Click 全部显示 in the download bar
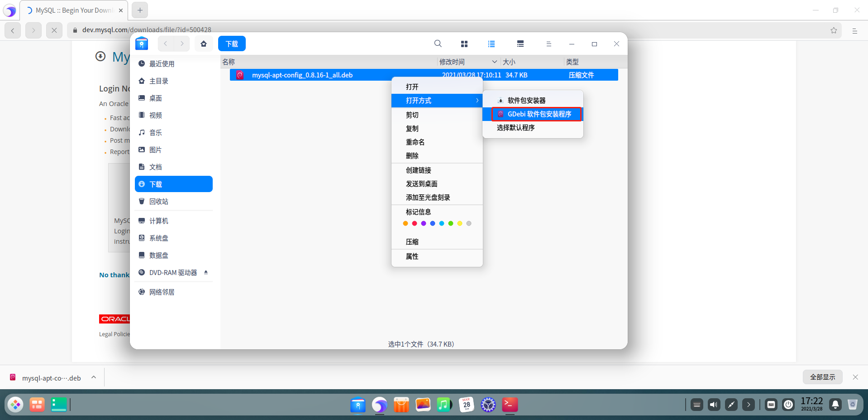This screenshot has height=420, width=868. coord(823,377)
